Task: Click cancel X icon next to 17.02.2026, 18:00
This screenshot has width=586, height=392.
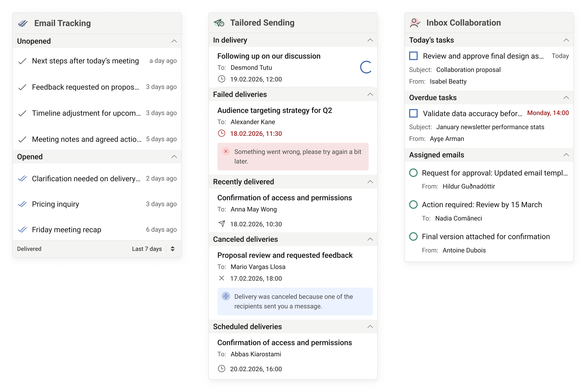Action: 221,278
